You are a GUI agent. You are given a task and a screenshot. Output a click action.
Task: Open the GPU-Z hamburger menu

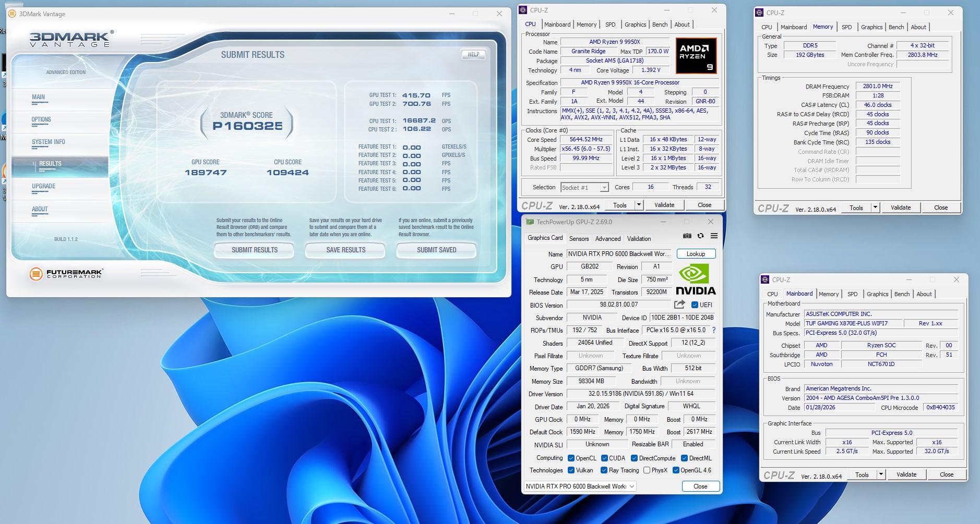click(x=714, y=236)
